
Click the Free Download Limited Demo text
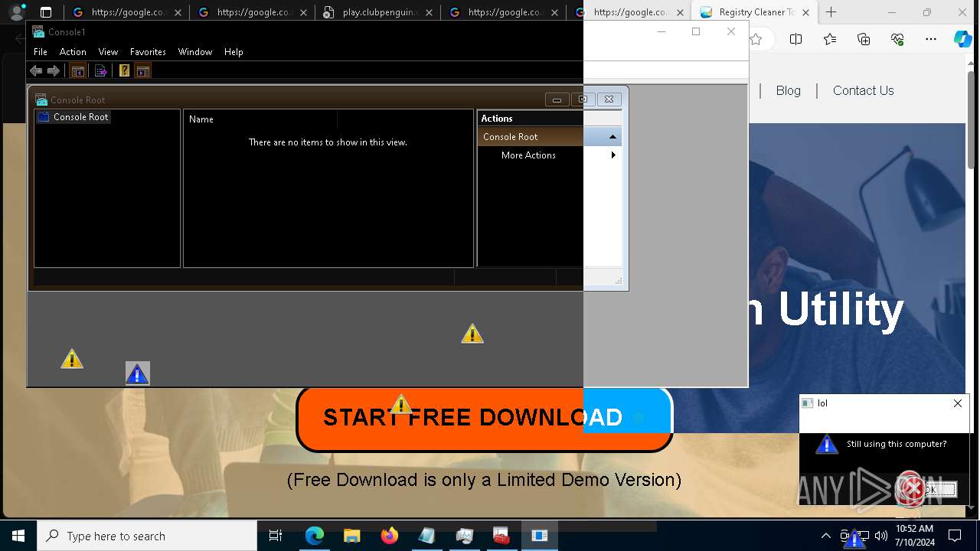pos(484,480)
